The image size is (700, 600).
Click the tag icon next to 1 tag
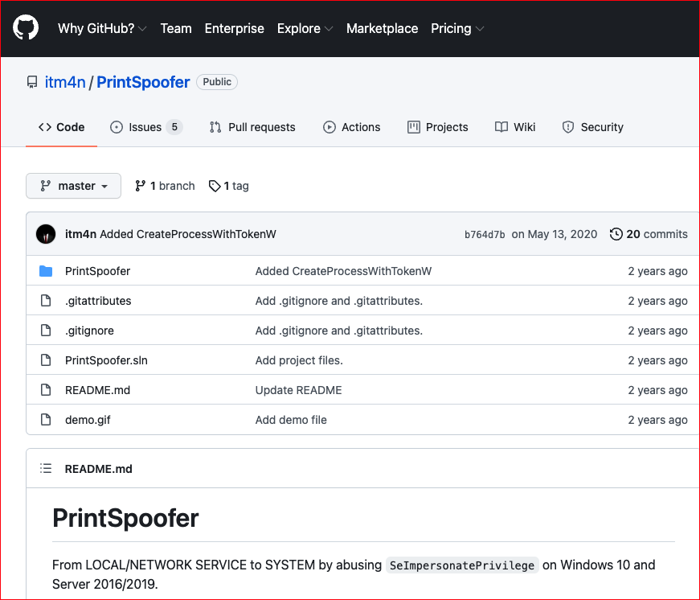[x=215, y=186]
